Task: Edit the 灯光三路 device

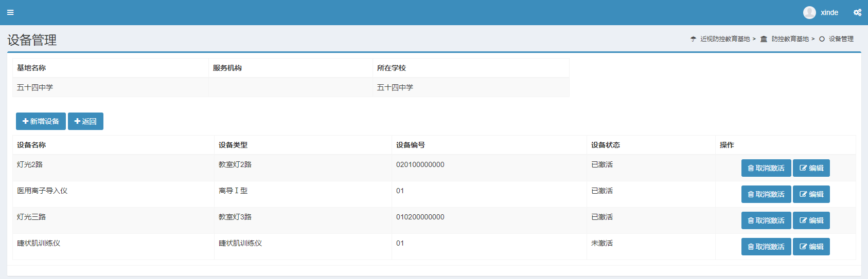Action: (x=811, y=220)
